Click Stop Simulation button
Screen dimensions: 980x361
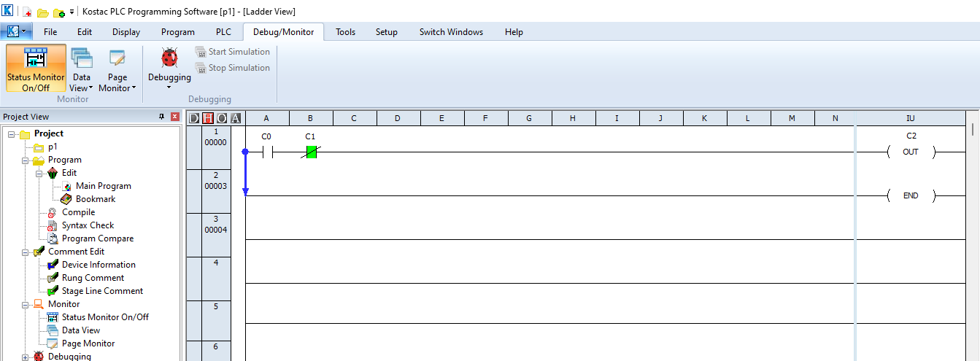click(233, 68)
